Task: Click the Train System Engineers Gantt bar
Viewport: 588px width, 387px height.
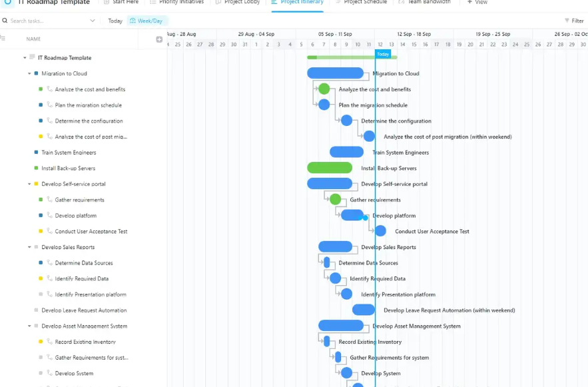Action: tap(346, 152)
